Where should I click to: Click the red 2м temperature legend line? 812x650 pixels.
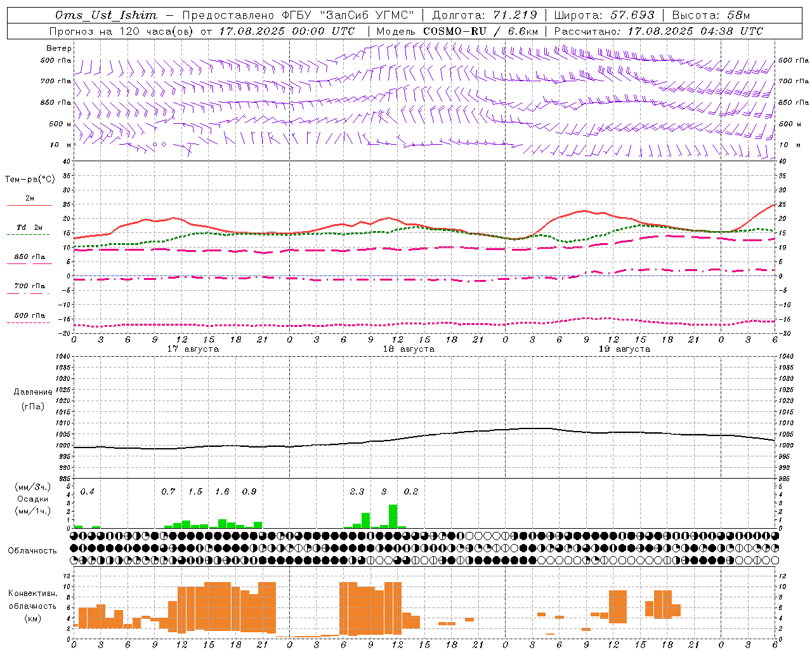pyautogui.click(x=29, y=205)
